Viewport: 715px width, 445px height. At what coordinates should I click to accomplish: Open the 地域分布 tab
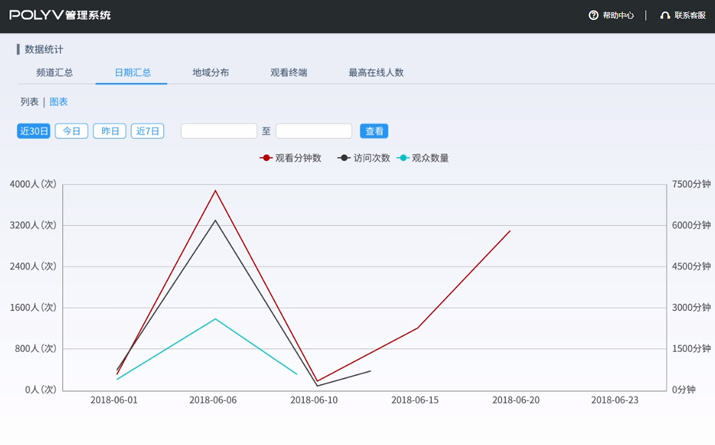[x=210, y=73]
